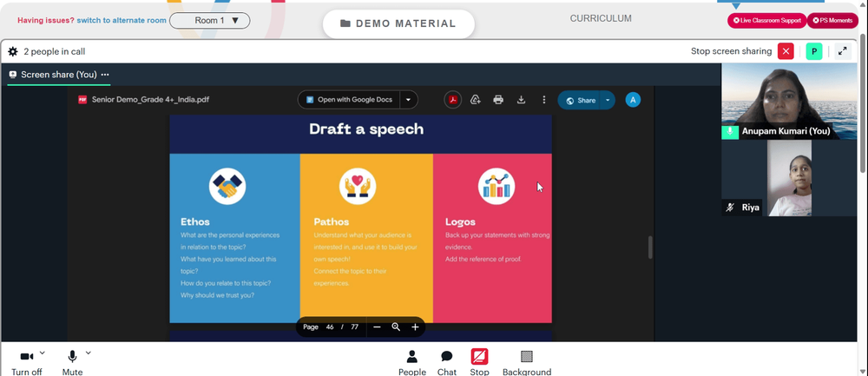Click the red stop screen sharing X

tap(786, 51)
